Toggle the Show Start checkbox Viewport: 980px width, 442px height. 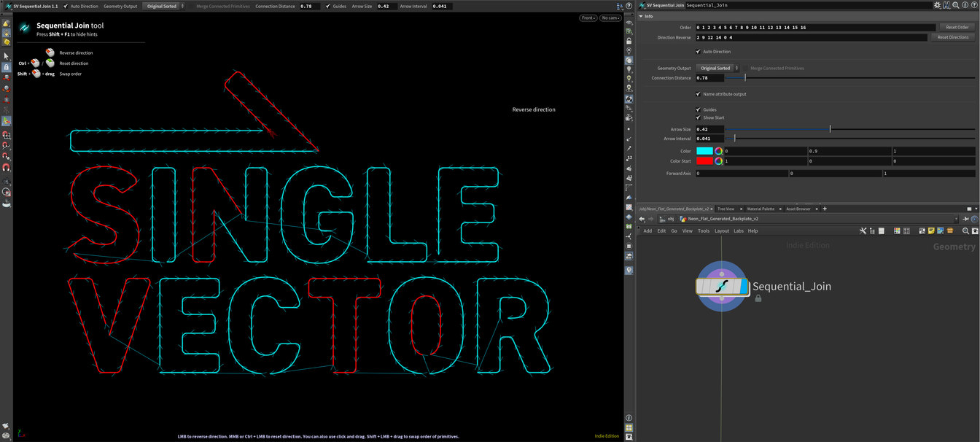[698, 117]
